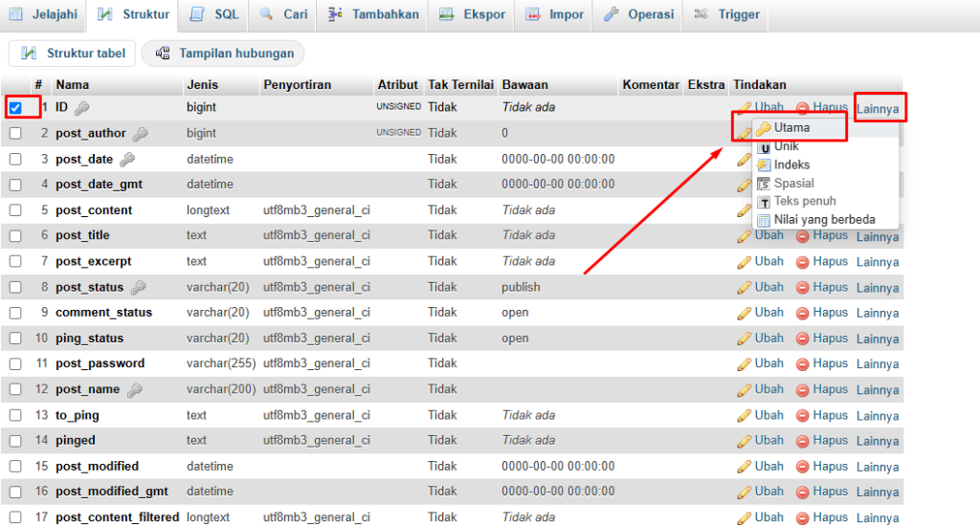Select the post_date_gmt row checkbox
The image size is (980, 526).
[x=15, y=185]
